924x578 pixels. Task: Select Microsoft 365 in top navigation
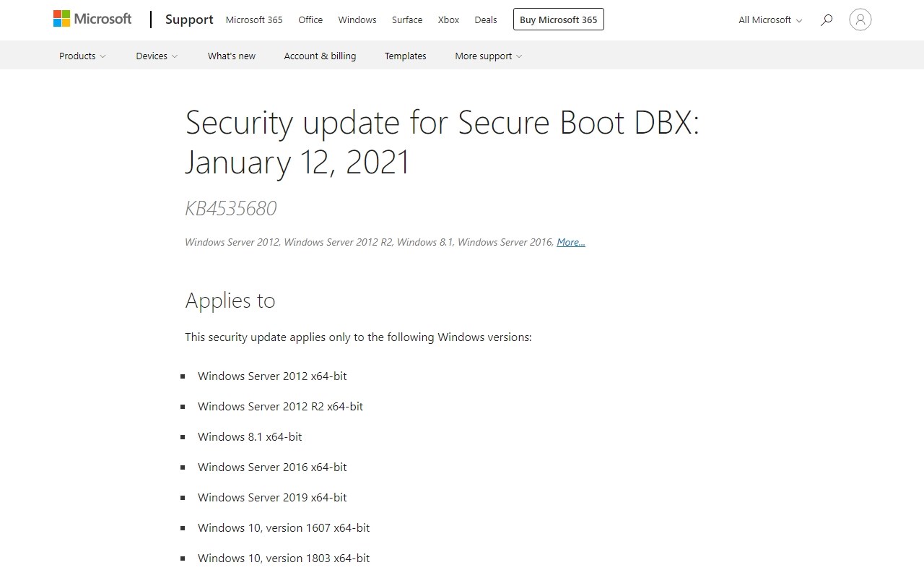point(254,20)
